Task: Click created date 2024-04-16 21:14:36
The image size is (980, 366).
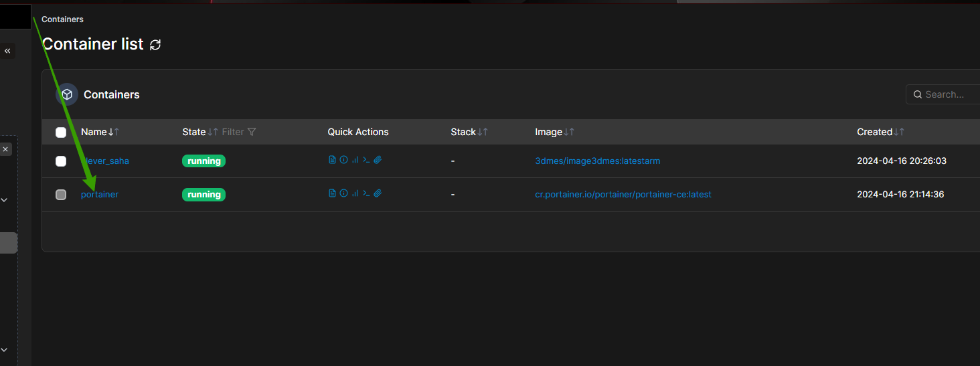Action: point(900,195)
